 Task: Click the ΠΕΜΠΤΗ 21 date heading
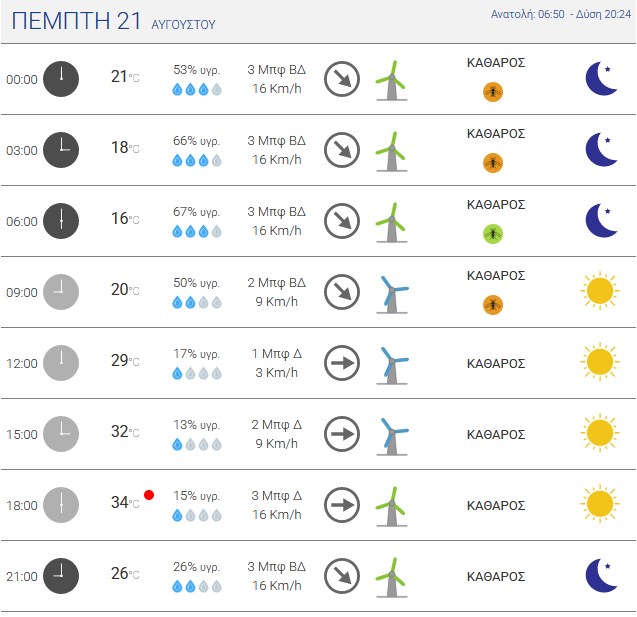pos(76,21)
